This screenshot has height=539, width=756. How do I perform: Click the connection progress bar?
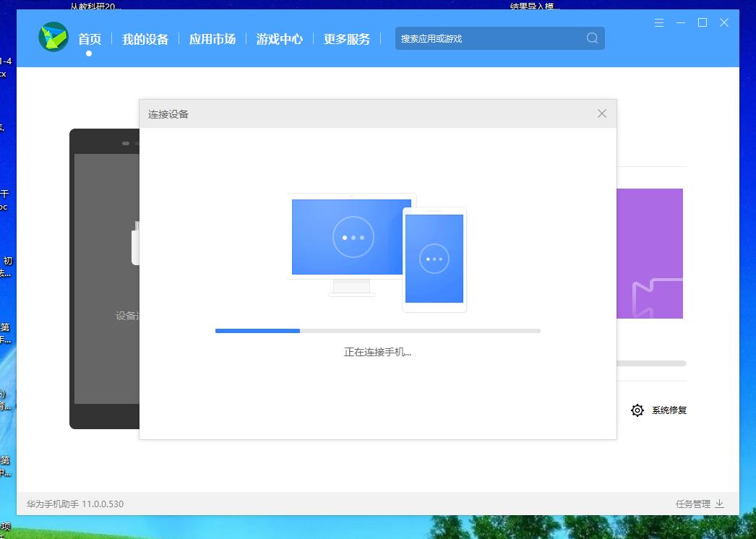click(x=377, y=331)
